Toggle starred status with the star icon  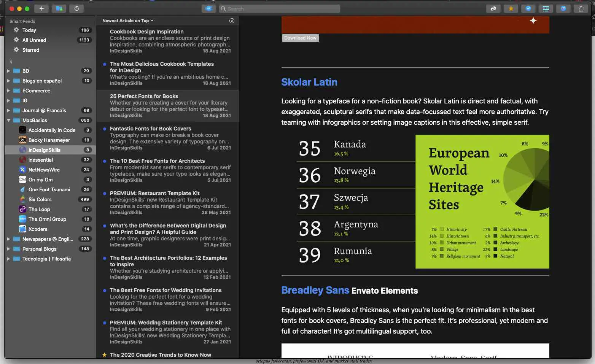pyautogui.click(x=511, y=8)
